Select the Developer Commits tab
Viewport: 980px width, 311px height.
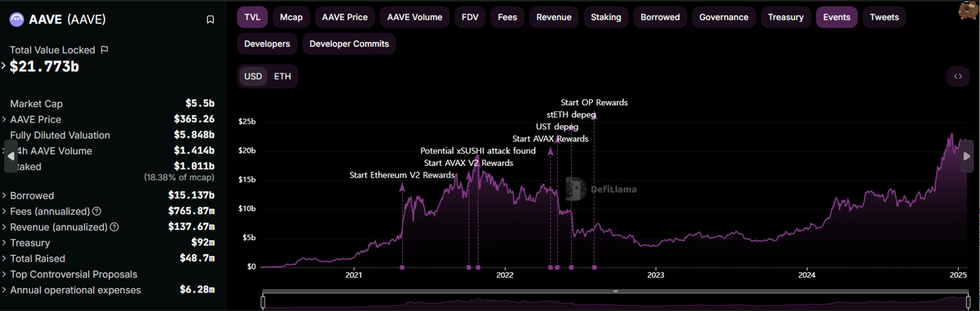349,43
